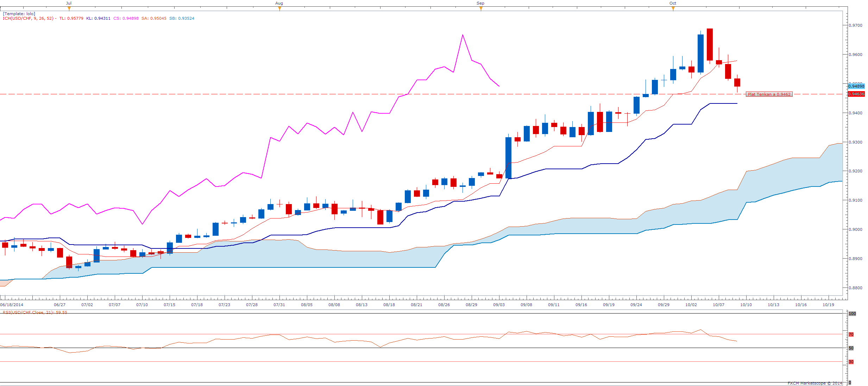Click the Aug month marker triangle
This screenshot has height=386, width=868.
pos(279,8)
